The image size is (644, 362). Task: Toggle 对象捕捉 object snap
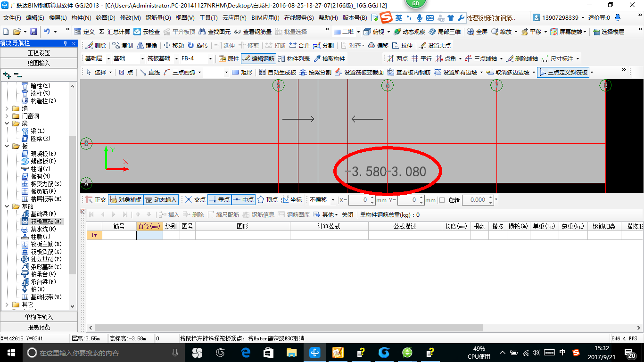pos(125,200)
